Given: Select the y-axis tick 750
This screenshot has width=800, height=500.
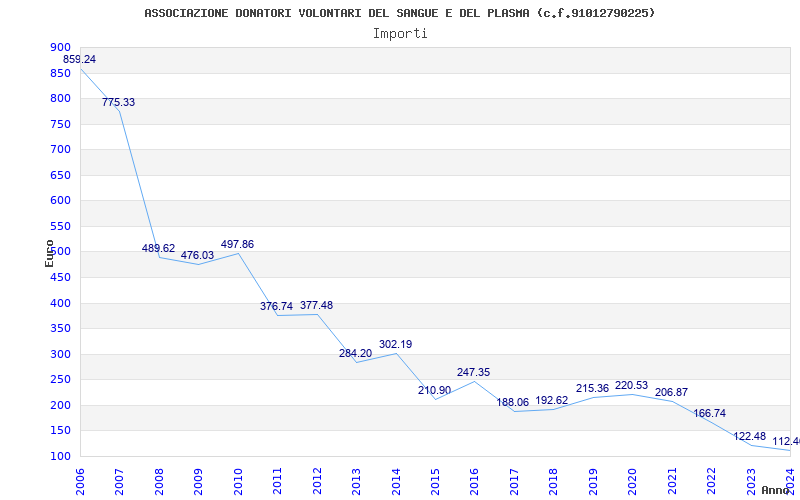Looking at the screenshot, I should (60, 124).
